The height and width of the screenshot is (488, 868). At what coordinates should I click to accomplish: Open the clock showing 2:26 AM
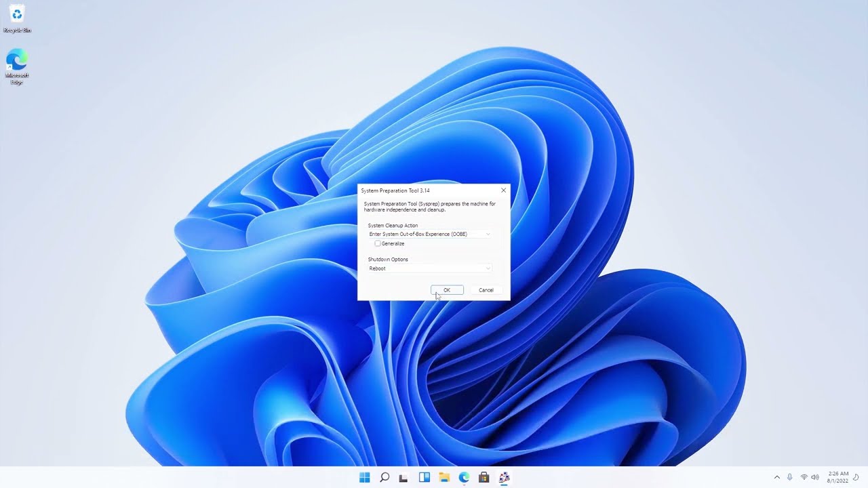pos(838,477)
